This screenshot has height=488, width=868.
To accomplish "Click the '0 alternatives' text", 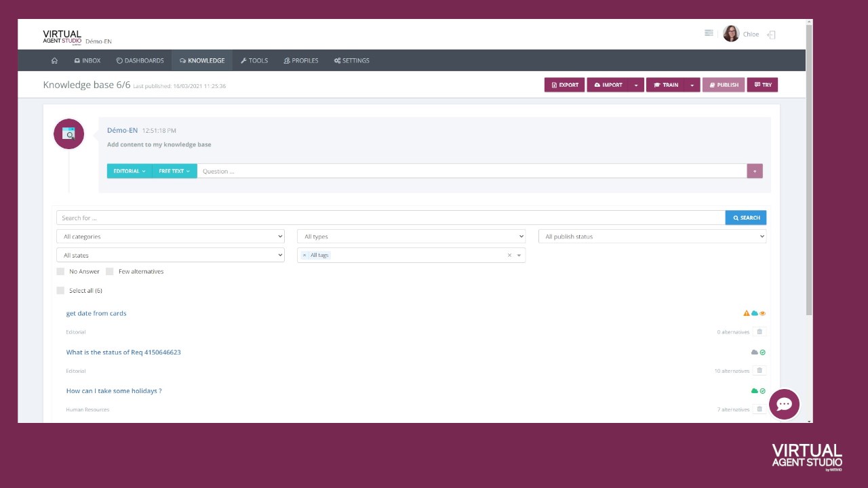I will coord(733,332).
